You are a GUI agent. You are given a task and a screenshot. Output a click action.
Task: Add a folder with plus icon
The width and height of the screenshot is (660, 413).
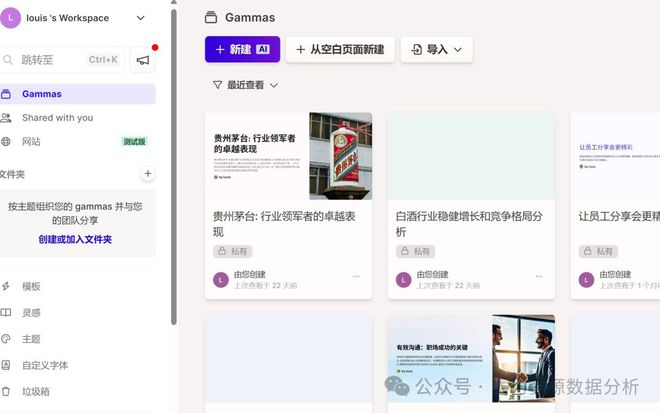148,173
